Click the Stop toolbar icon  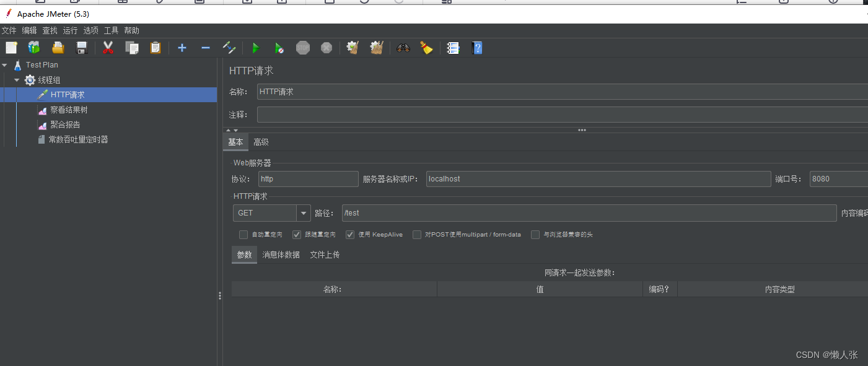(303, 48)
